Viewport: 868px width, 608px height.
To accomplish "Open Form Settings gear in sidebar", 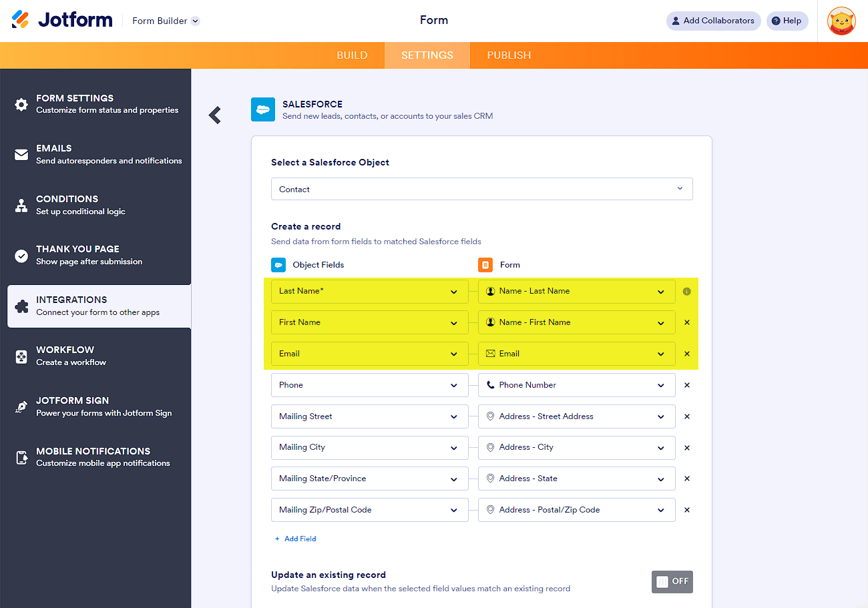I will click(x=21, y=104).
